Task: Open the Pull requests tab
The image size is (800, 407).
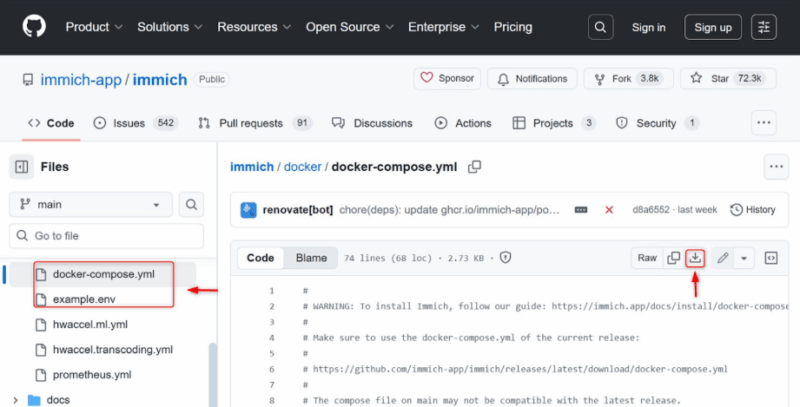Action: 255,123
